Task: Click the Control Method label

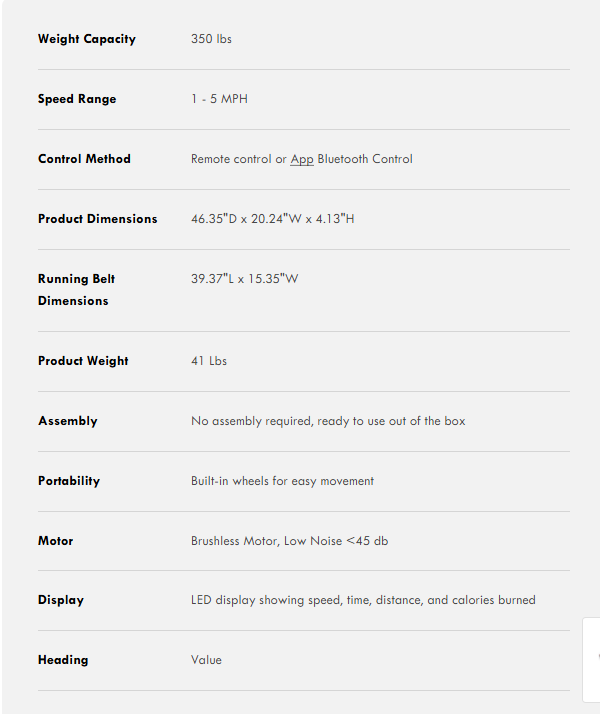Action: [x=84, y=159]
